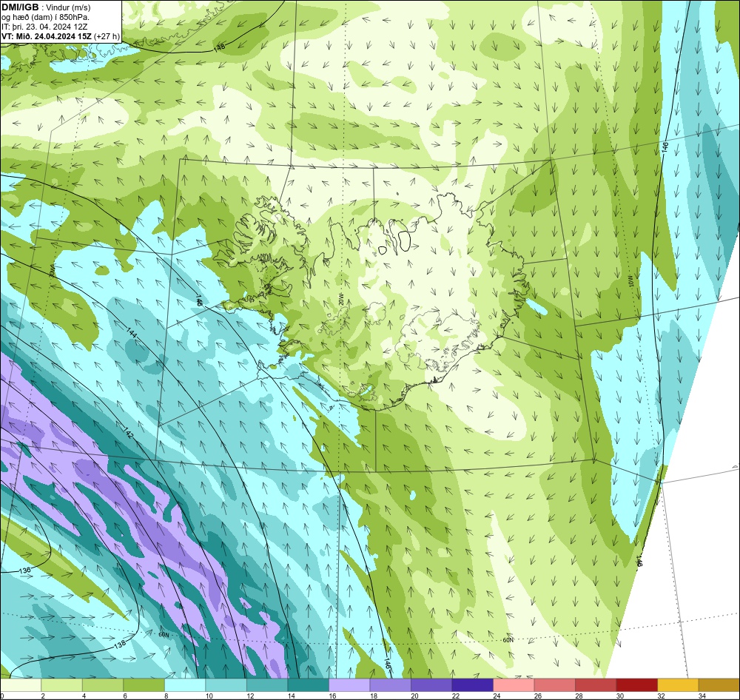Image resolution: width=740 pixels, height=700 pixels.
Task: Select the 4–6 m/s green legend swatch
Action: pyautogui.click(x=103, y=685)
